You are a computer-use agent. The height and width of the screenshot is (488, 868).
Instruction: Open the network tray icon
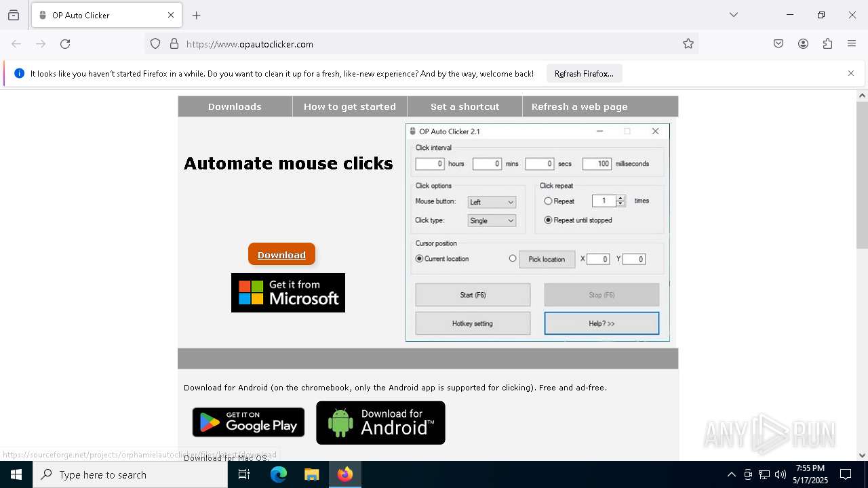(x=764, y=474)
